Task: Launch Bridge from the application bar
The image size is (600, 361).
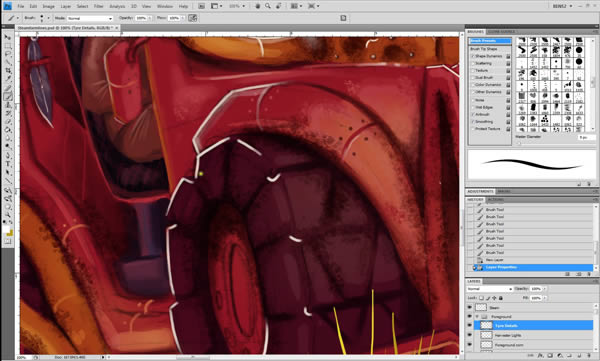Action: tap(202, 6)
